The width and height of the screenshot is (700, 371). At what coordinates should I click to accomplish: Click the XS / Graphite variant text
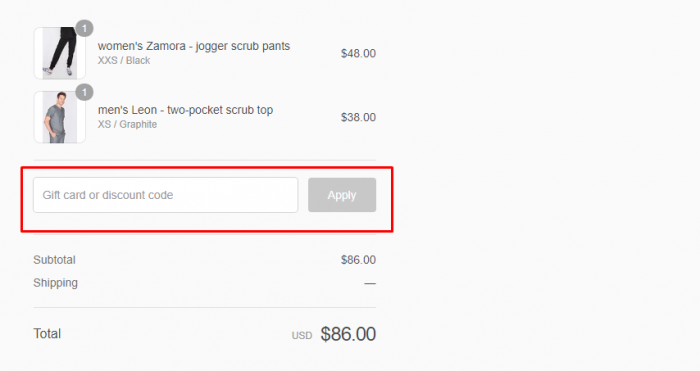[127, 125]
